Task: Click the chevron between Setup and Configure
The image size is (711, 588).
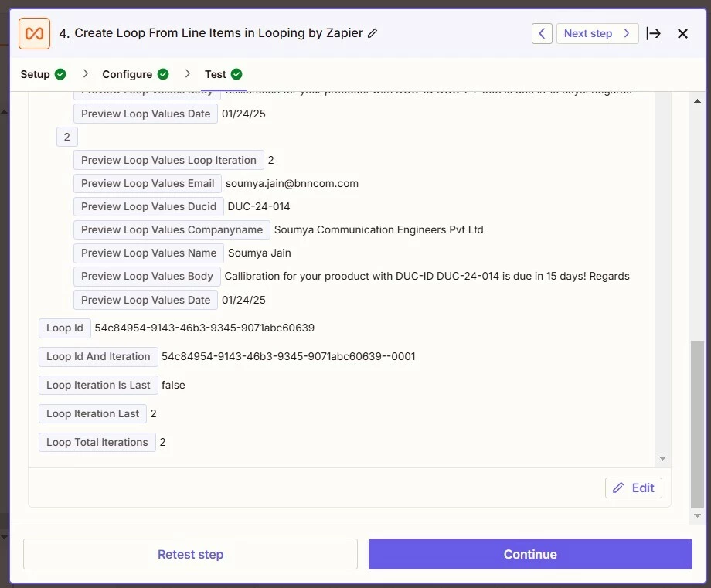Action: pos(85,73)
